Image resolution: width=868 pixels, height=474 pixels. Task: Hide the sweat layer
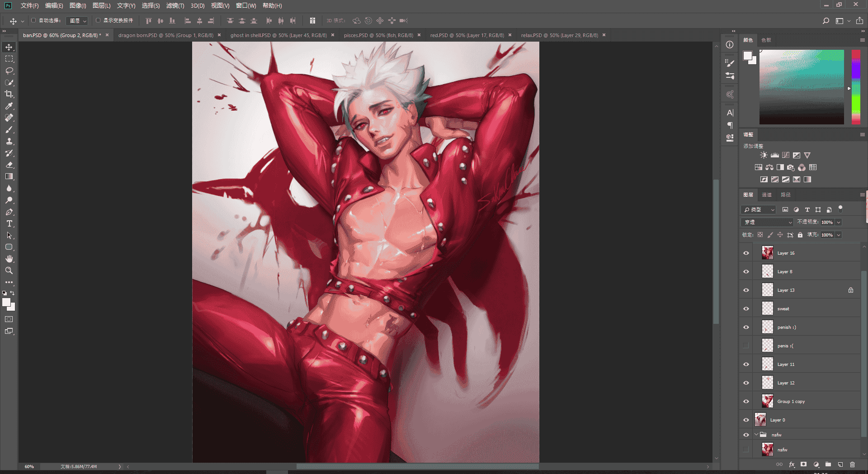tap(746, 309)
